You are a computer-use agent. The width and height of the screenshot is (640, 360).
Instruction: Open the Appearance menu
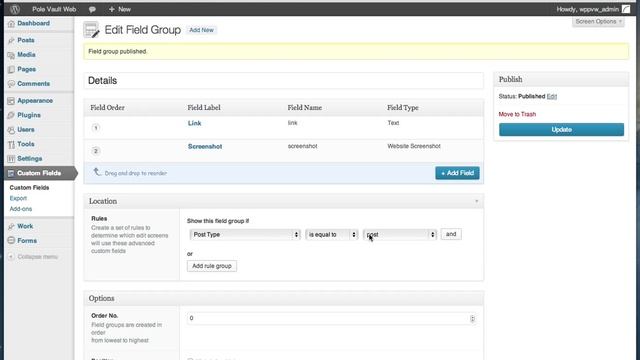35,101
